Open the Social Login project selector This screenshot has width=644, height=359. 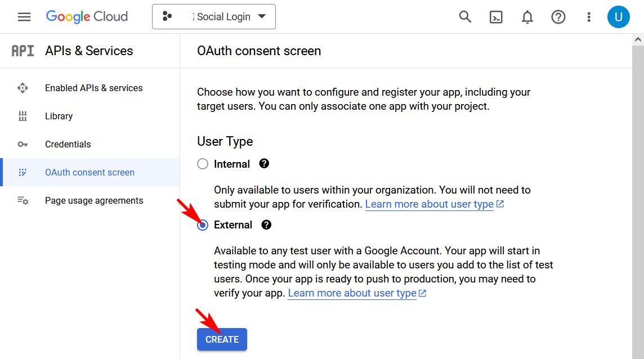[214, 16]
